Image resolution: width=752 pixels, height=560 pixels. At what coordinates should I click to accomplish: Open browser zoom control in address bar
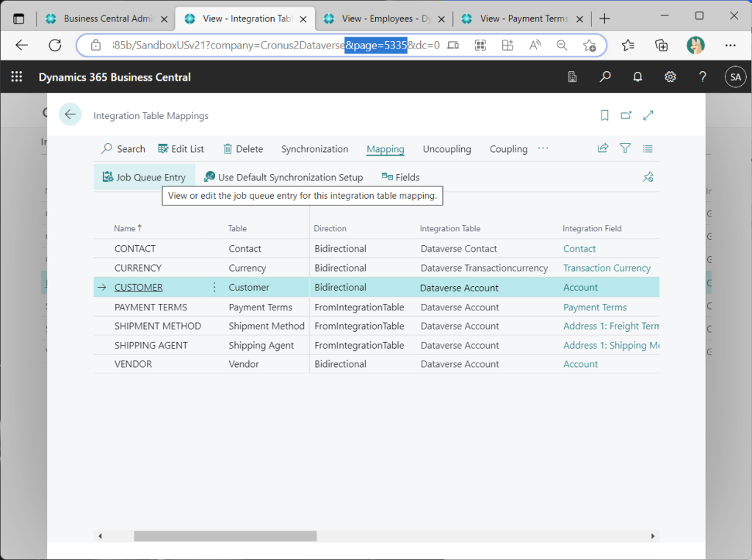(562, 45)
